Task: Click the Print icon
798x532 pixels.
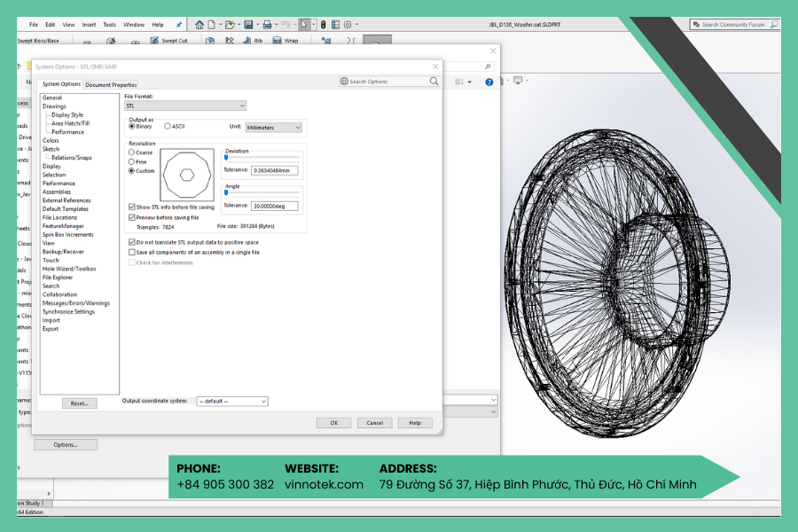Action: click(x=267, y=25)
